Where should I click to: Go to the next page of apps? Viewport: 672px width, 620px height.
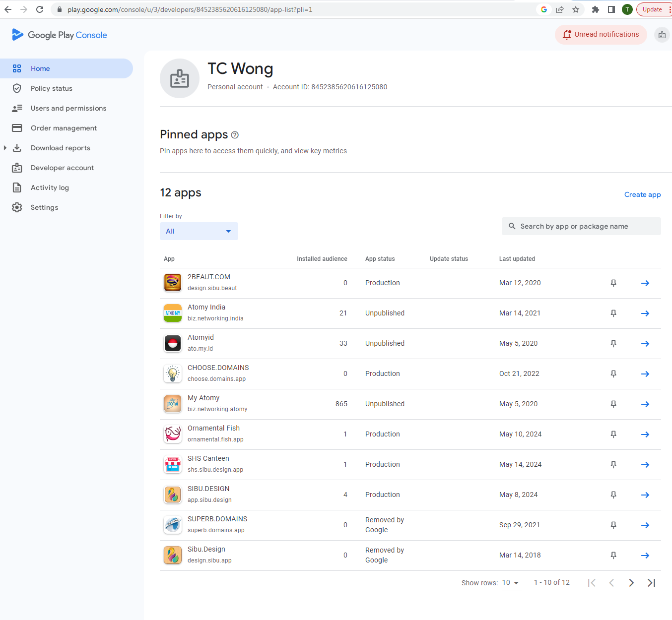pyautogui.click(x=631, y=583)
